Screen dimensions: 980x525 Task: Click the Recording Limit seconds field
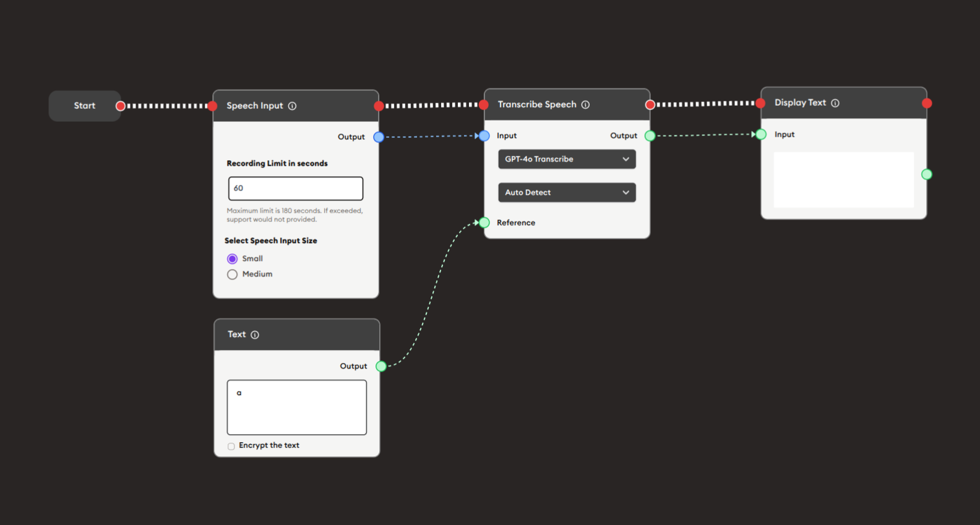tap(296, 188)
